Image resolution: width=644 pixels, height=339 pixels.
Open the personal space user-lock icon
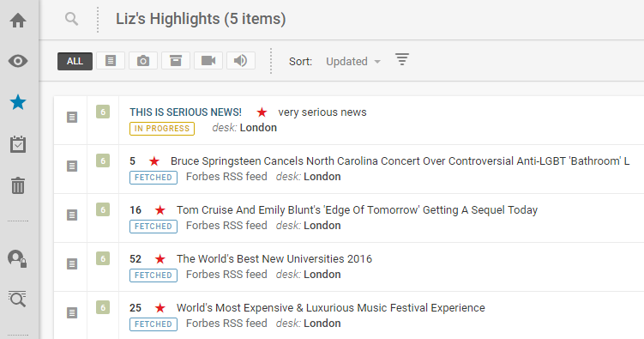point(18,259)
